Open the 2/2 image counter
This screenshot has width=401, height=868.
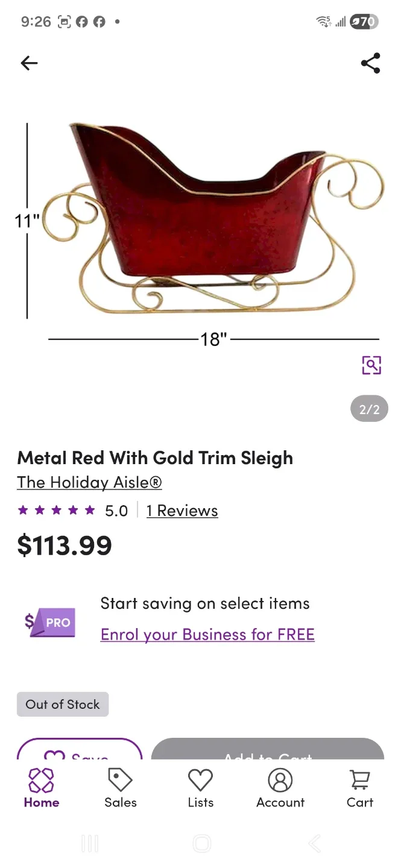368,409
